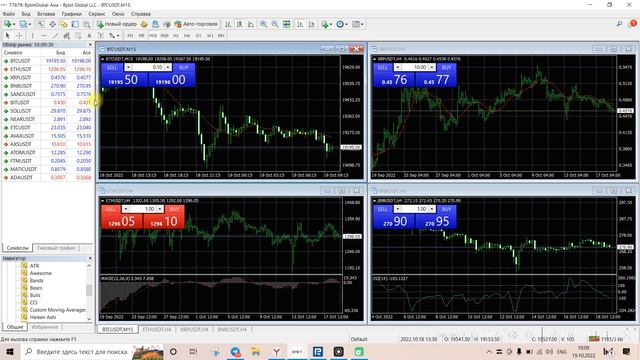This screenshot has width=640, height=360.
Task: Switch chart to bar chart type
Action: click(x=228, y=24)
